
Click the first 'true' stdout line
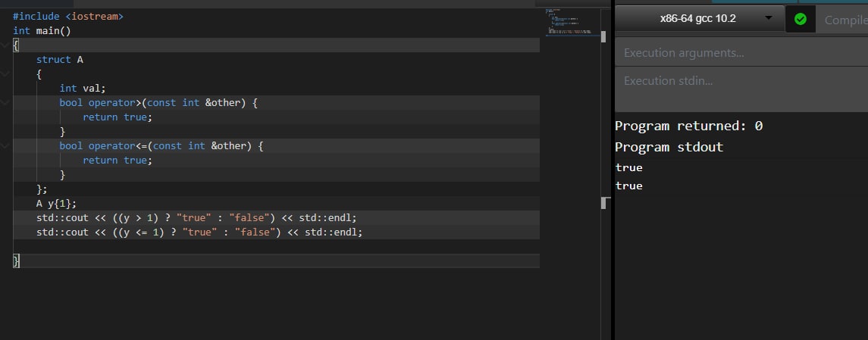(629, 167)
